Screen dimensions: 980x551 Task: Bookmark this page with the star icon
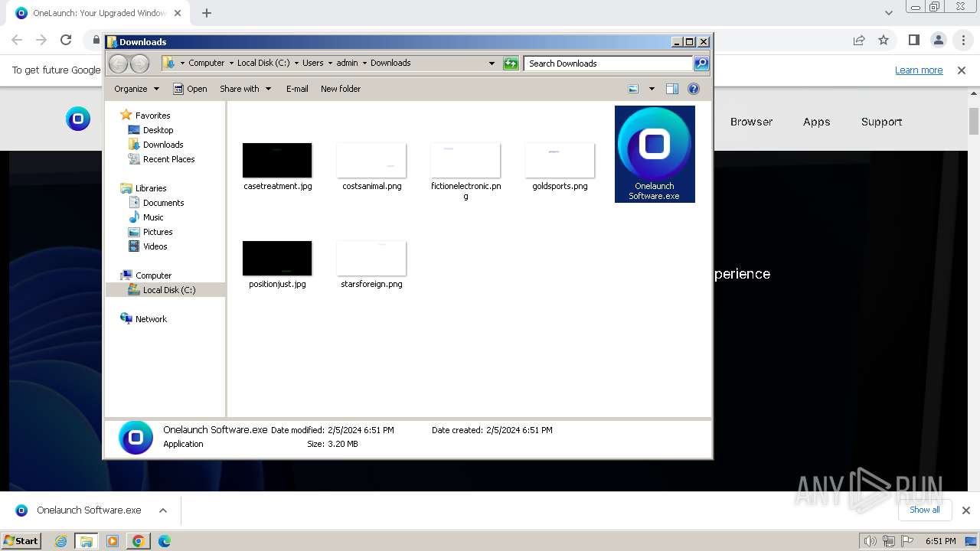coord(884,41)
